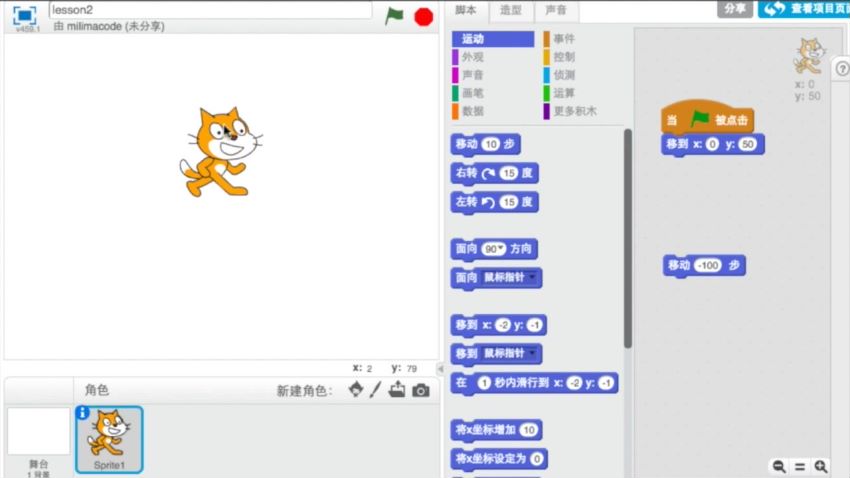850x478 pixels.
Task: Click the green flag to run project
Action: [x=394, y=16]
